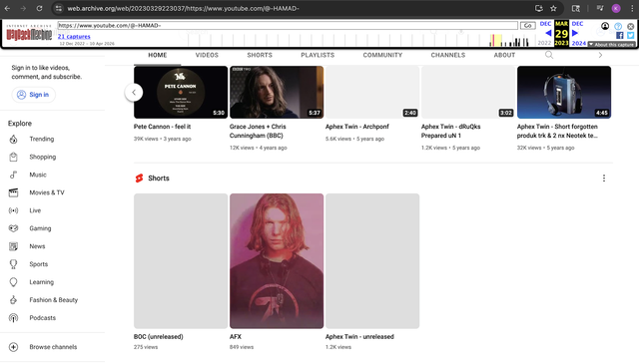
Task: Switch to the CHANNELS tab
Action: pyautogui.click(x=448, y=55)
